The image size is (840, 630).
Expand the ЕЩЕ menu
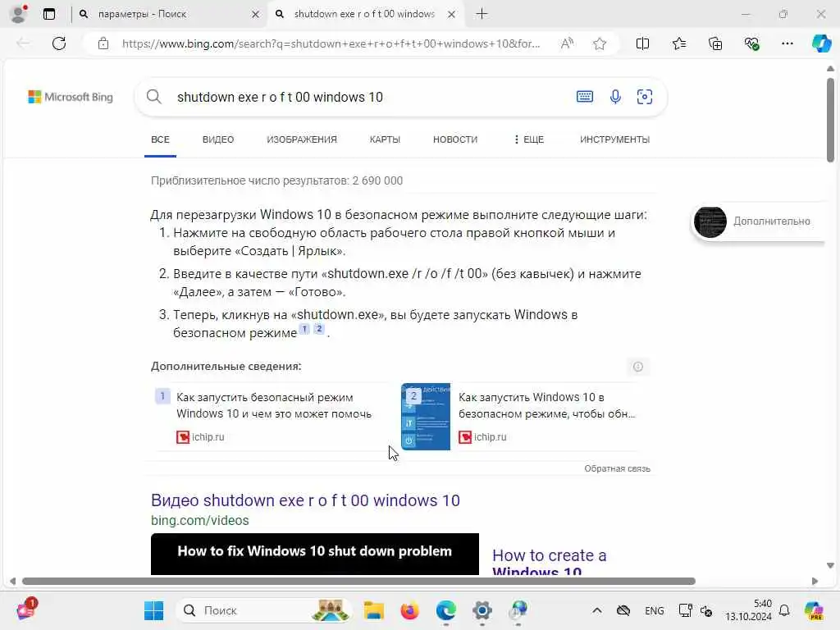point(529,139)
